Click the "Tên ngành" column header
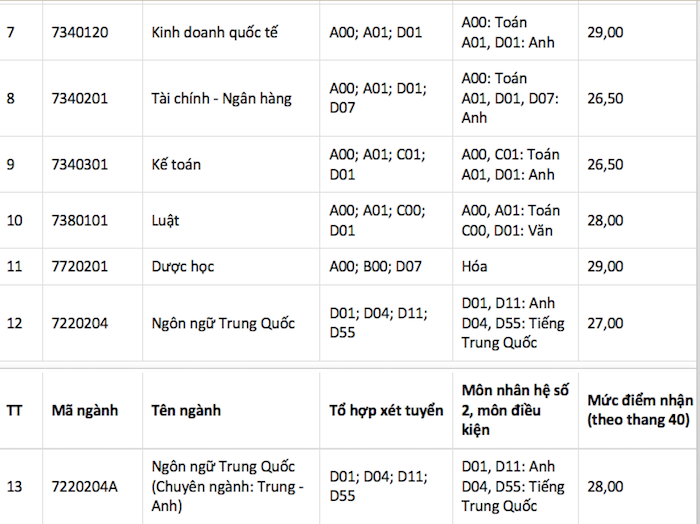The width and height of the screenshot is (700, 524). (x=185, y=410)
